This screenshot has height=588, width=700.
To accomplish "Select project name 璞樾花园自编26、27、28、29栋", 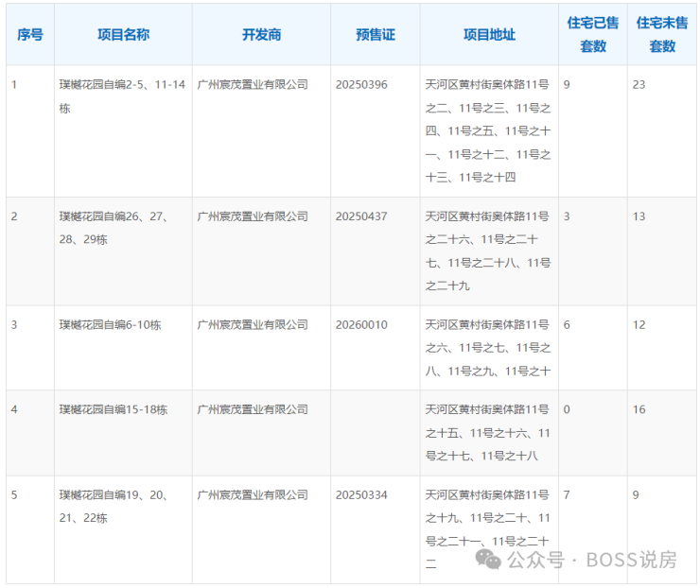I will point(114,228).
